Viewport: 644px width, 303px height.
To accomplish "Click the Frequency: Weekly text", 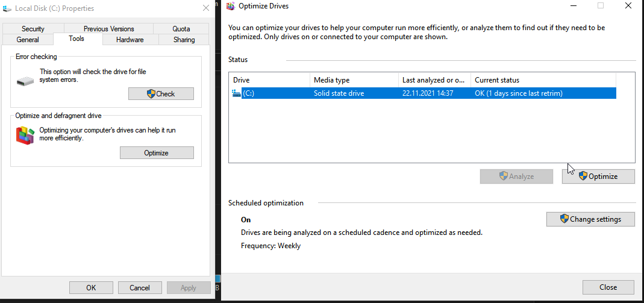I will click(270, 246).
